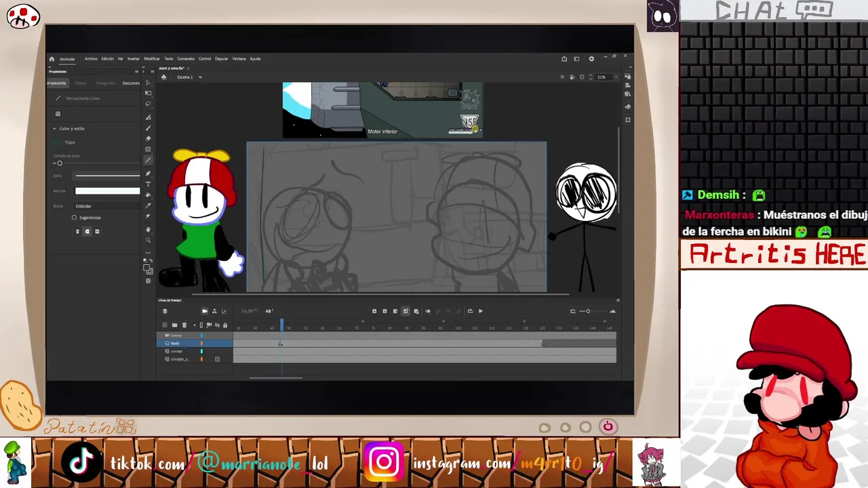
Task: Delete layer with the trash icon
Action: point(184,325)
